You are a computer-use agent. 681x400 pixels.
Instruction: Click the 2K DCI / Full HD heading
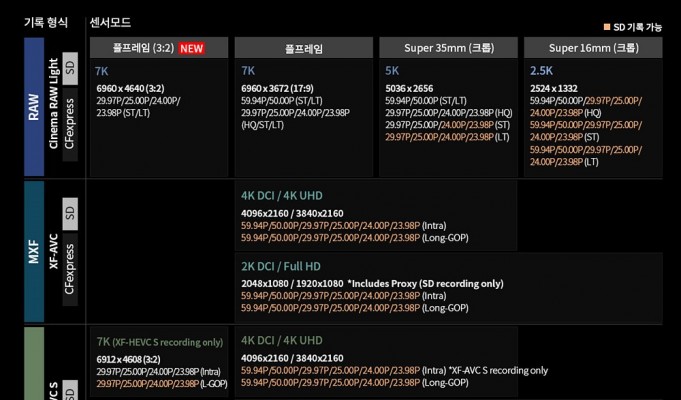tap(281, 266)
